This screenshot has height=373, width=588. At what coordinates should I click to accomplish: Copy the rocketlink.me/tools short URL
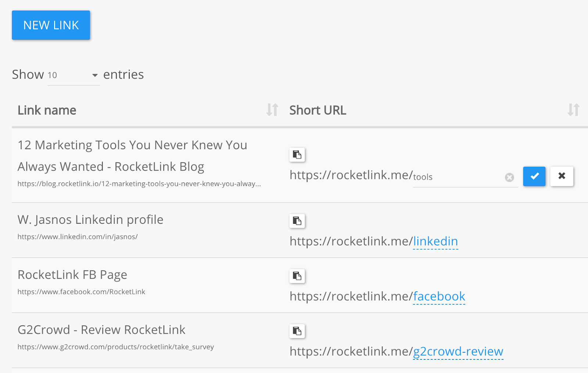click(x=297, y=155)
